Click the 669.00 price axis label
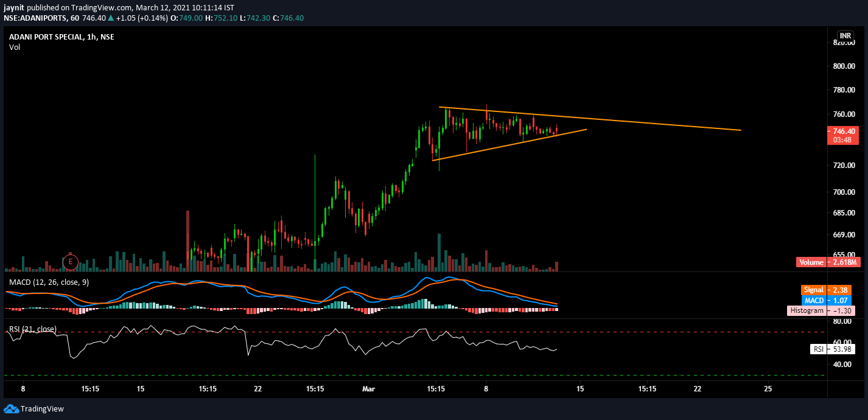The height and width of the screenshot is (420, 868). point(844,235)
